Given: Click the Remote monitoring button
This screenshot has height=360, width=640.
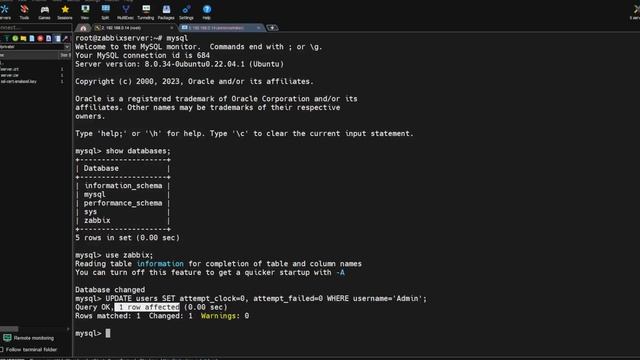Looking at the screenshot, I should [x=29, y=338].
